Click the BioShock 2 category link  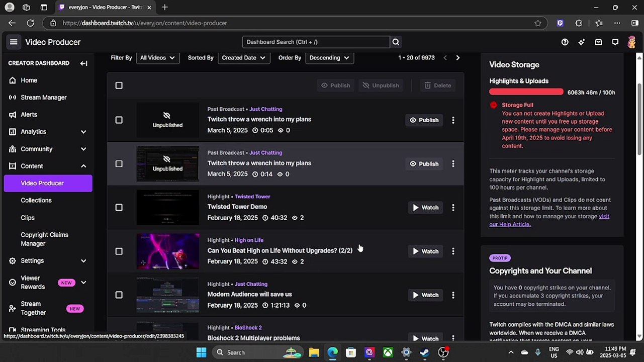248,328
